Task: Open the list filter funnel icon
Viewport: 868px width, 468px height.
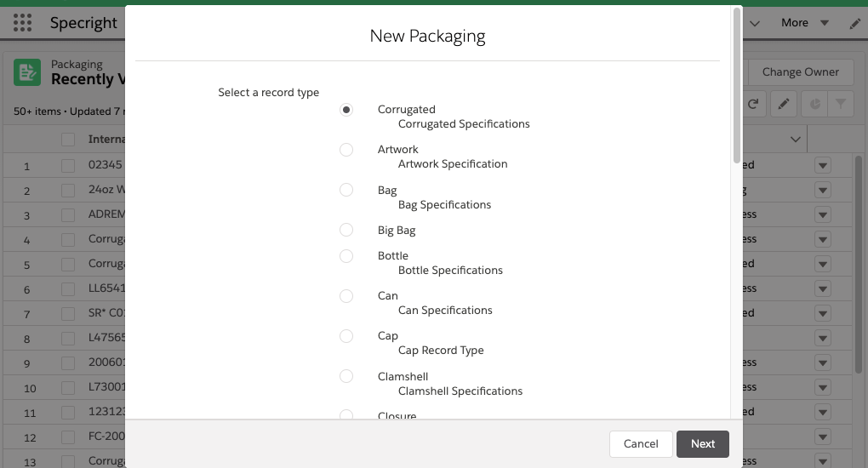Action: click(x=841, y=105)
